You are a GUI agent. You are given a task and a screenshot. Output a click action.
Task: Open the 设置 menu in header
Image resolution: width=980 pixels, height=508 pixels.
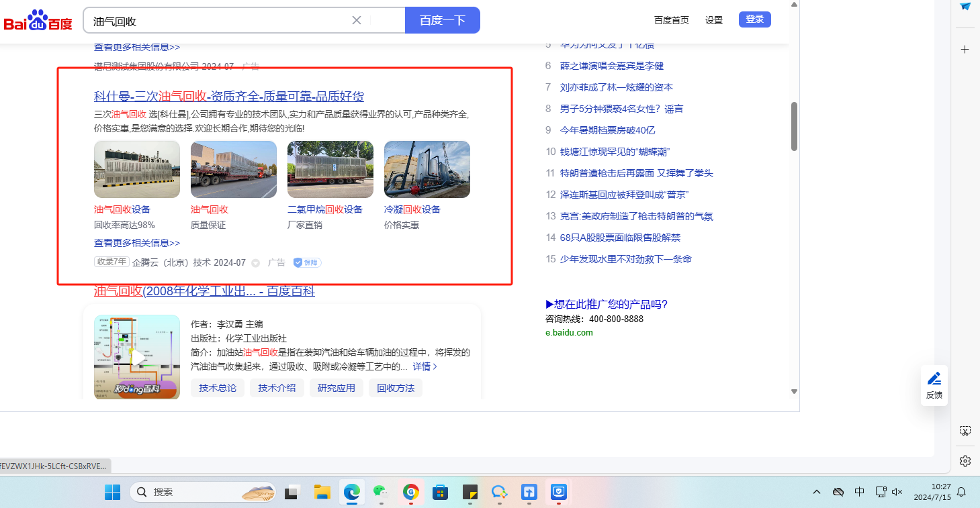[x=713, y=20]
